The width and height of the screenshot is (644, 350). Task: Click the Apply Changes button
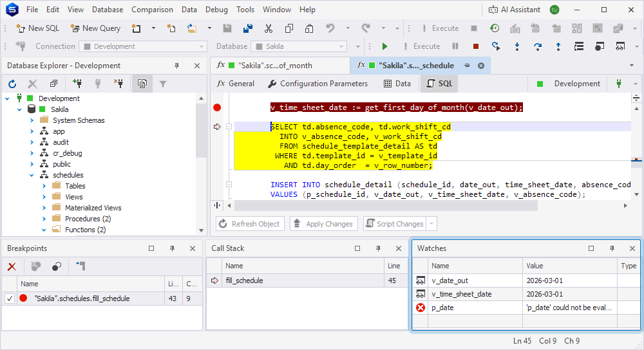click(x=324, y=224)
